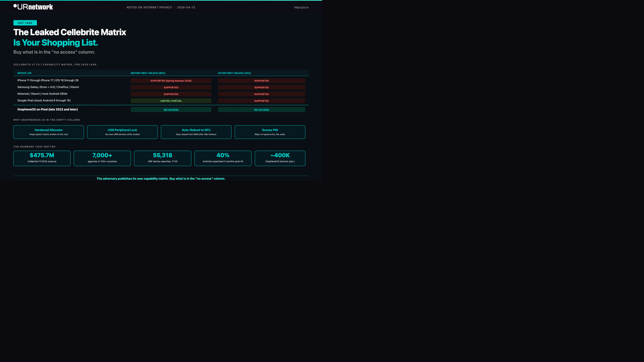
Task: Click the 7,000+ agencies stat card
Action: tap(102, 158)
